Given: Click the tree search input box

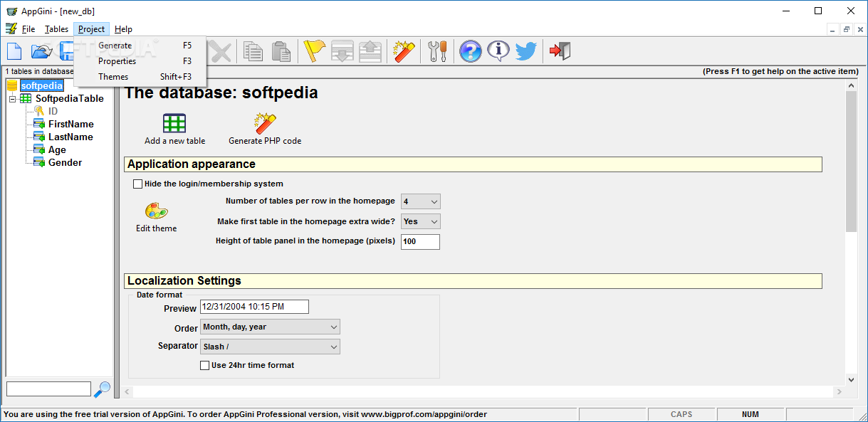Looking at the screenshot, I should click(48, 389).
